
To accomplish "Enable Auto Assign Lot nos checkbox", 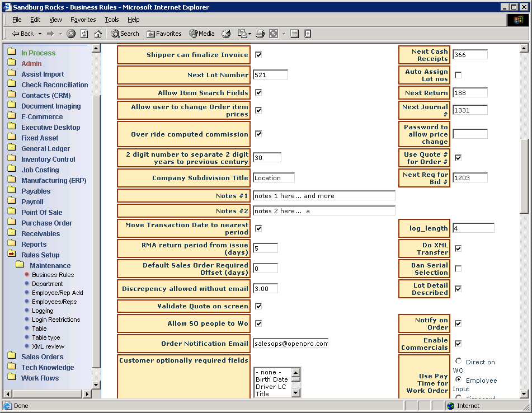I will pos(458,75).
